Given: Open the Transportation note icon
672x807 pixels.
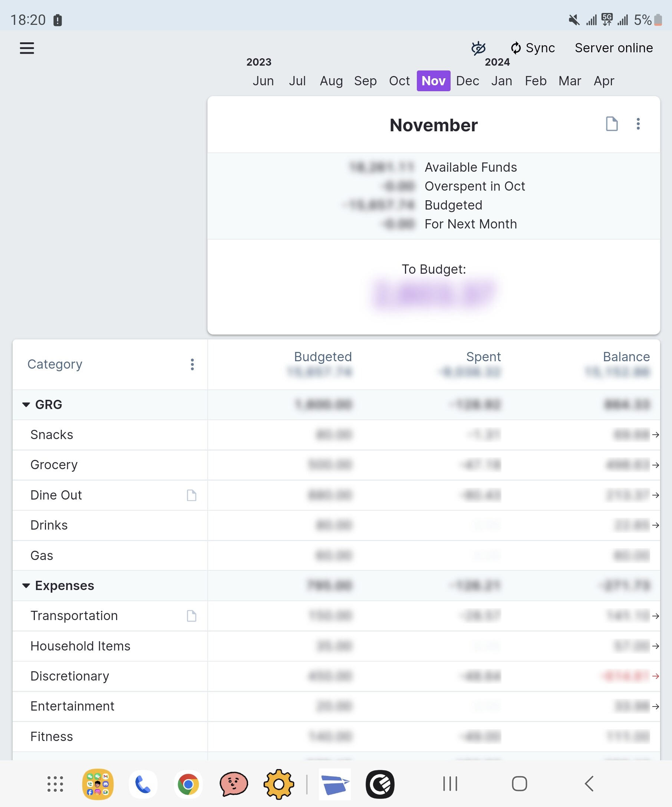Looking at the screenshot, I should click(191, 616).
